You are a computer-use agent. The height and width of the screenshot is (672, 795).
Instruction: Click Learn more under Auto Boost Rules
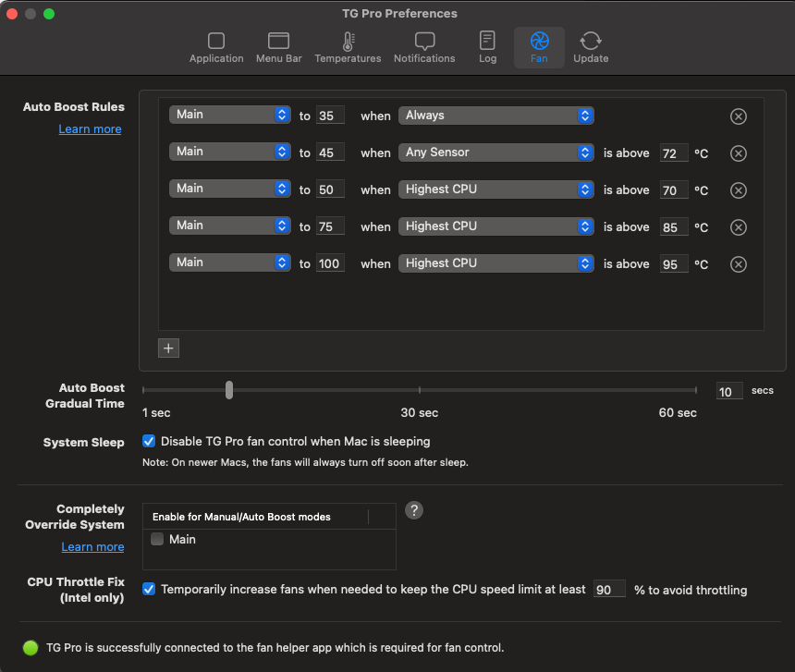point(90,129)
